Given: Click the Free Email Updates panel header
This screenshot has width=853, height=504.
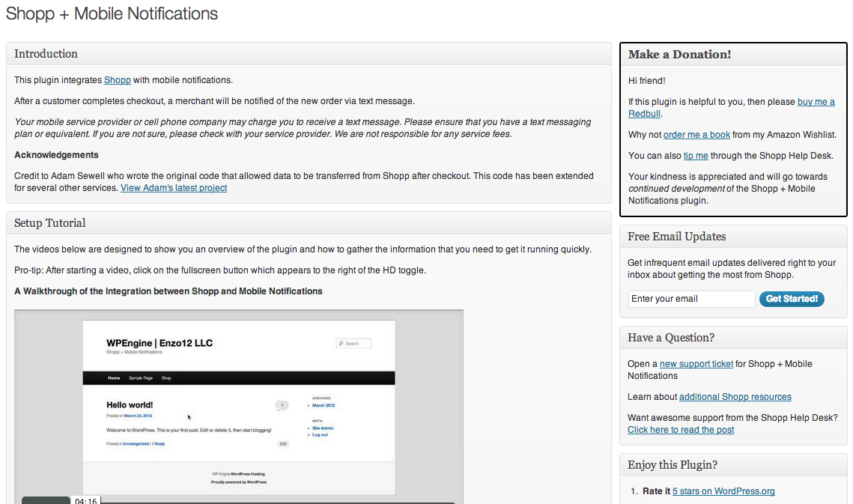Looking at the screenshot, I should (733, 237).
